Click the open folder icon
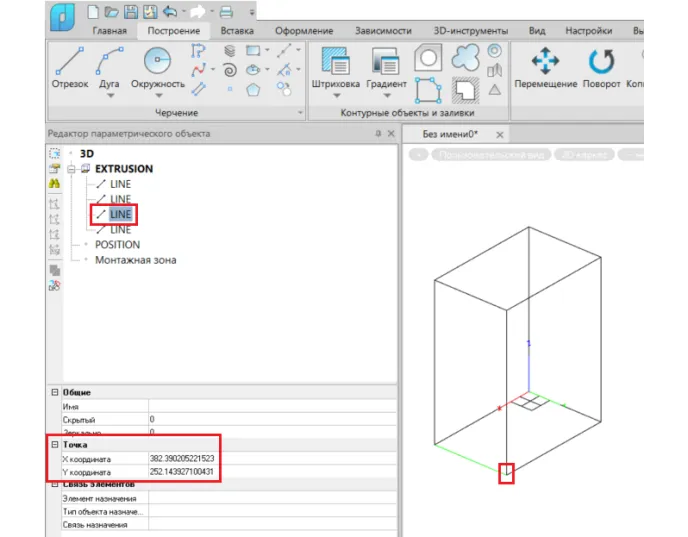Viewport: 688px width, 537px height. point(111,12)
